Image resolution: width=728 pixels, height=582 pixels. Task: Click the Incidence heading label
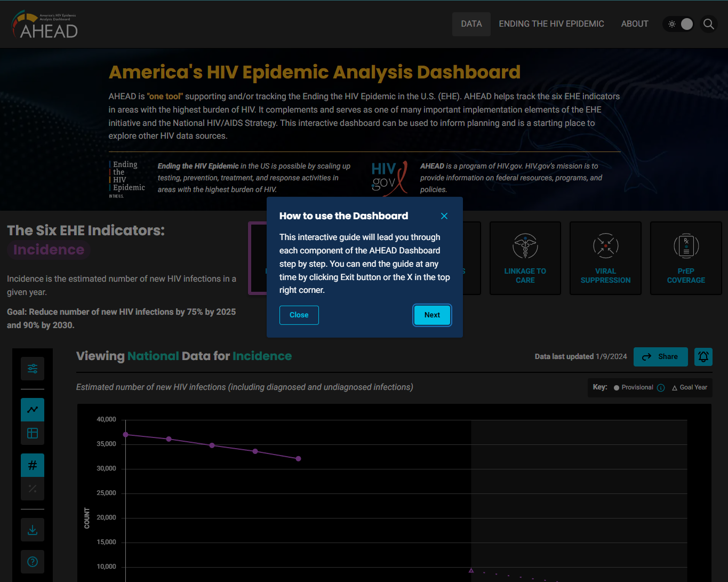point(49,250)
